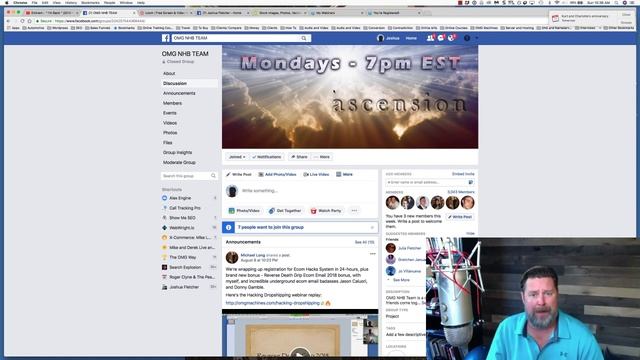
Task: Open Videos in the group sidebar
Action: [170, 123]
